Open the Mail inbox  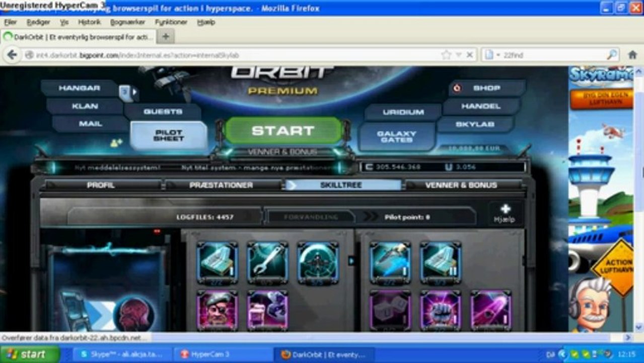click(x=90, y=124)
